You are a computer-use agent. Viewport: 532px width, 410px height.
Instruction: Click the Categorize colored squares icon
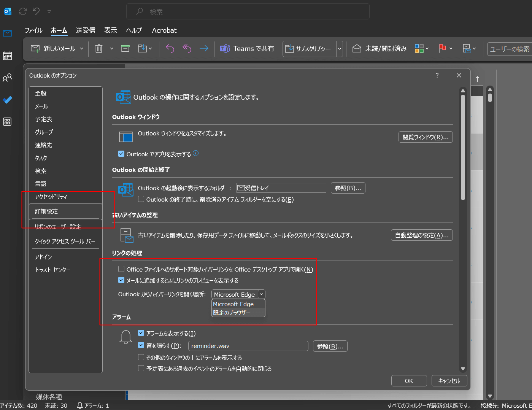[x=419, y=49]
